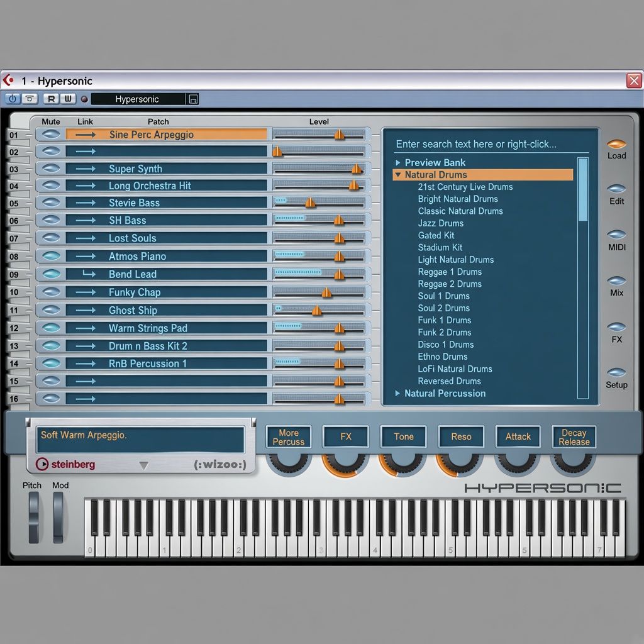Click the orange Load button icon
This screenshot has width=644, height=644.
(616, 144)
